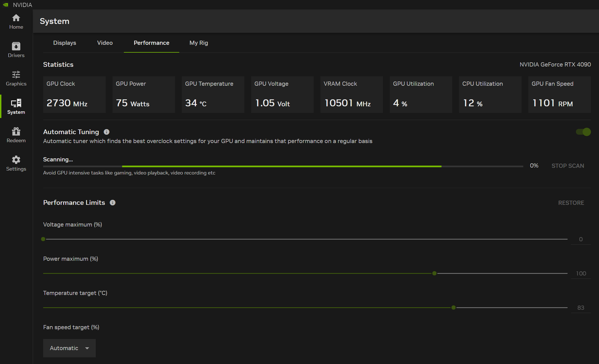This screenshot has height=364, width=599.
Task: Click the GPU Voltage statistic card
Action: [282, 94]
